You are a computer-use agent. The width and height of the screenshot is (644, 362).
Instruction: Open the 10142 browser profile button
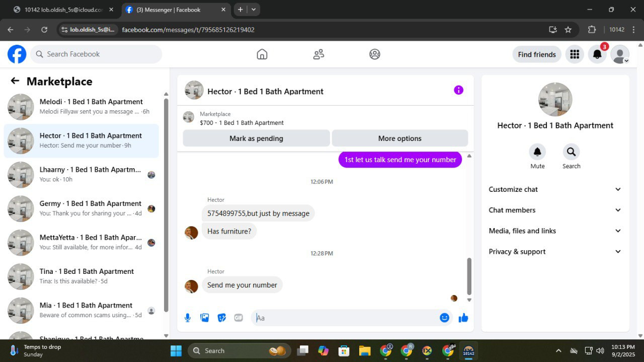[617, 30]
